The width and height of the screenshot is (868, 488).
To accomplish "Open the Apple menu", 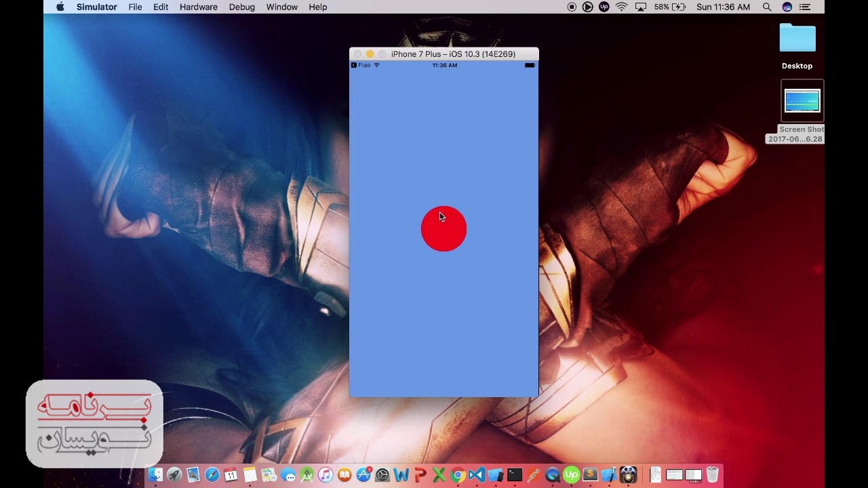I will [x=60, y=7].
